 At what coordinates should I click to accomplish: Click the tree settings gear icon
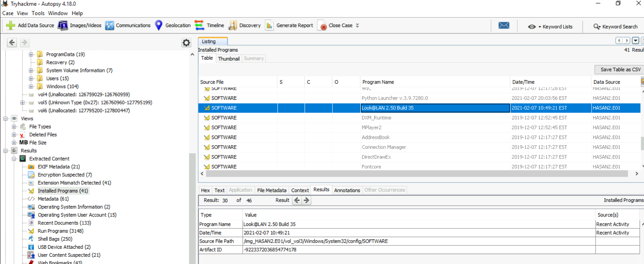186,43
